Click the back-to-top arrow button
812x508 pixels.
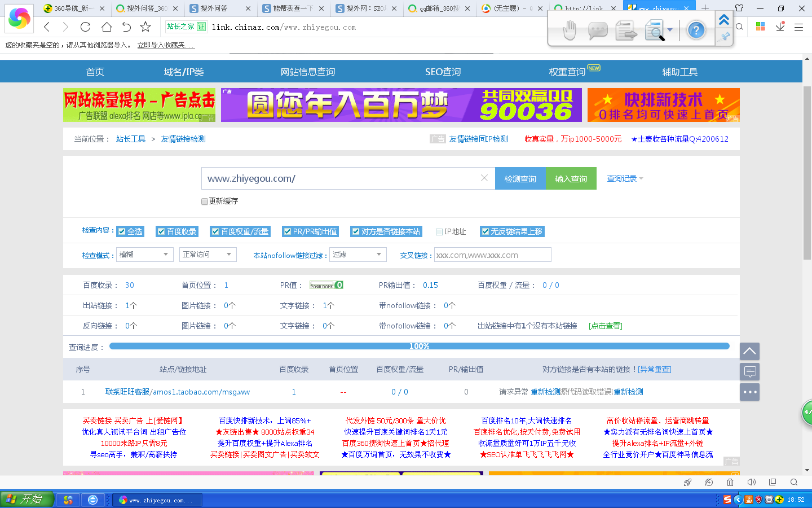[x=749, y=351]
